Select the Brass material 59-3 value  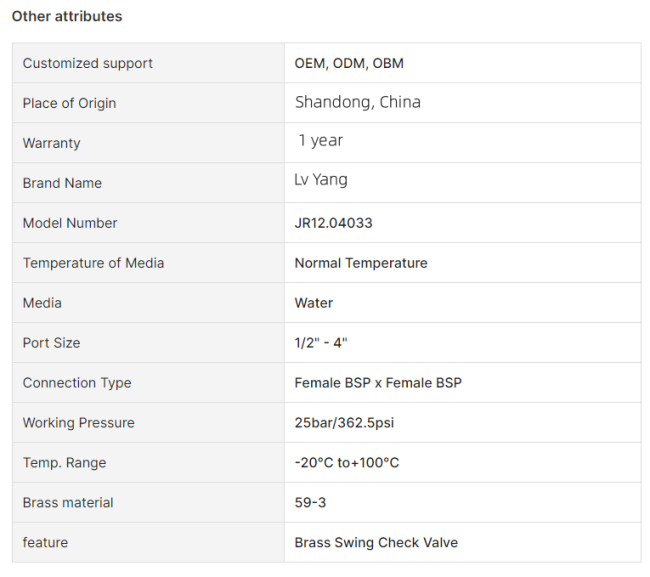point(310,502)
